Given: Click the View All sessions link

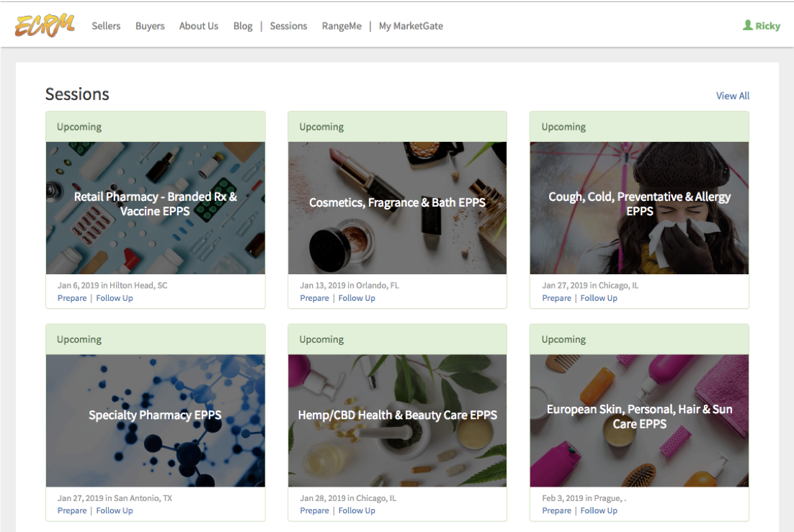Looking at the screenshot, I should point(732,96).
